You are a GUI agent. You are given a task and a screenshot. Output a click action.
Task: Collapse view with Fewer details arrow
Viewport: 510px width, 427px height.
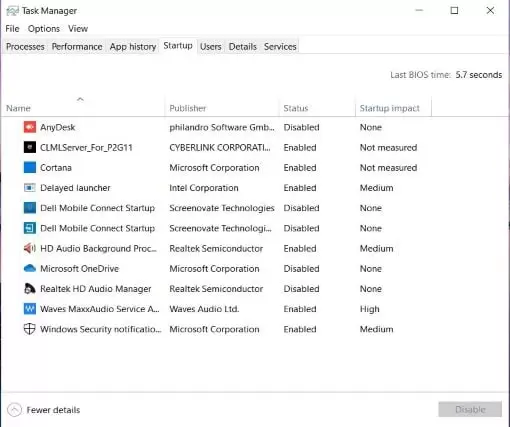[14, 410]
